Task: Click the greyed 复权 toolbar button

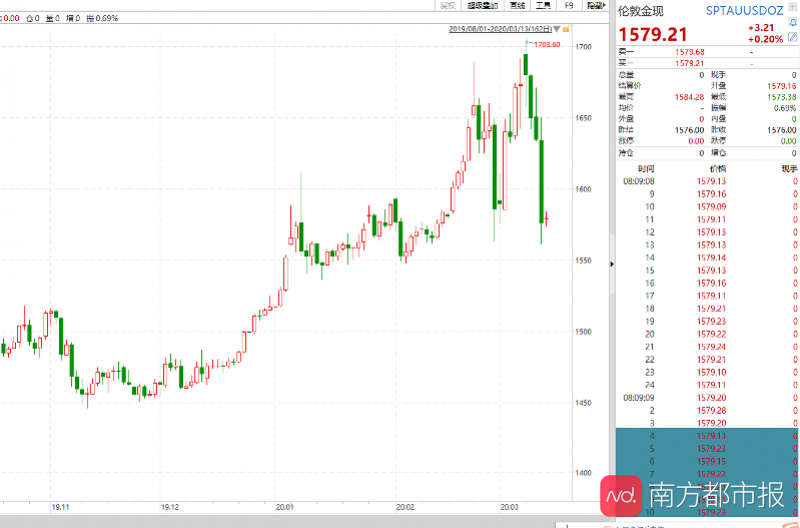Action: pyautogui.click(x=447, y=6)
